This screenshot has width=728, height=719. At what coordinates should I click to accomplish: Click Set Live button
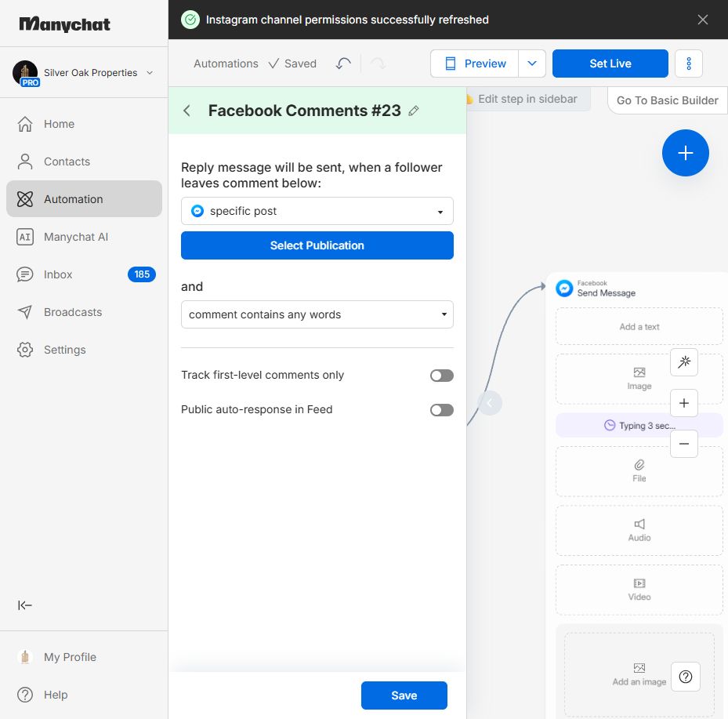pyautogui.click(x=610, y=64)
